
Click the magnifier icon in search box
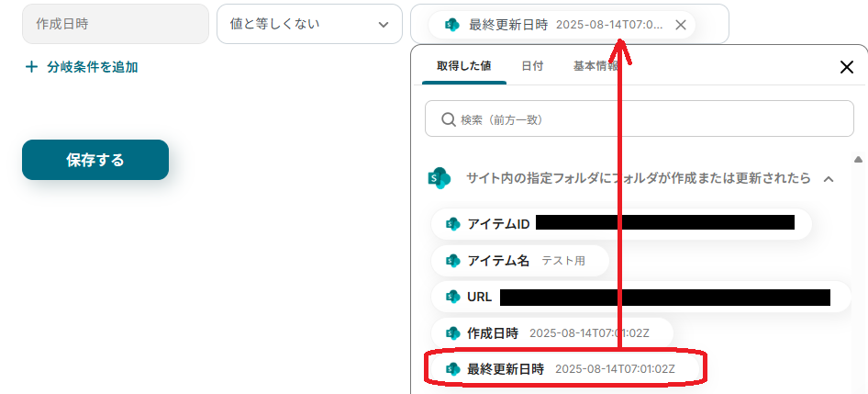click(x=449, y=119)
